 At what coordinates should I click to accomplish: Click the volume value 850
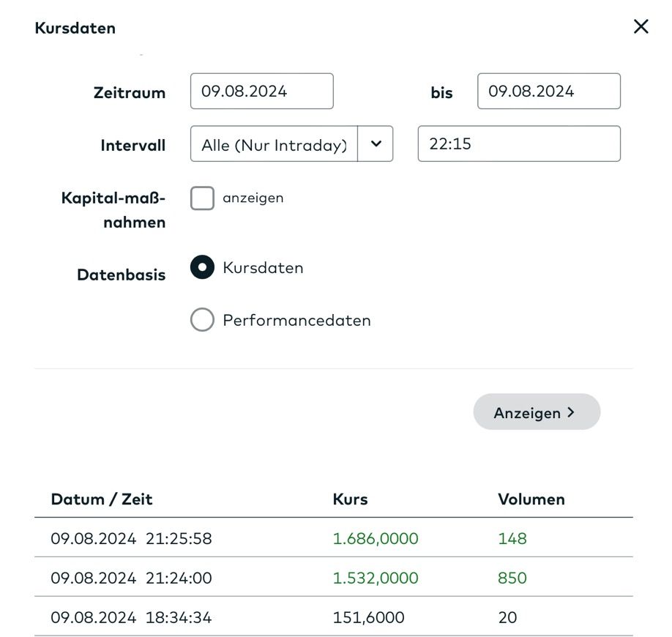pyautogui.click(x=512, y=578)
